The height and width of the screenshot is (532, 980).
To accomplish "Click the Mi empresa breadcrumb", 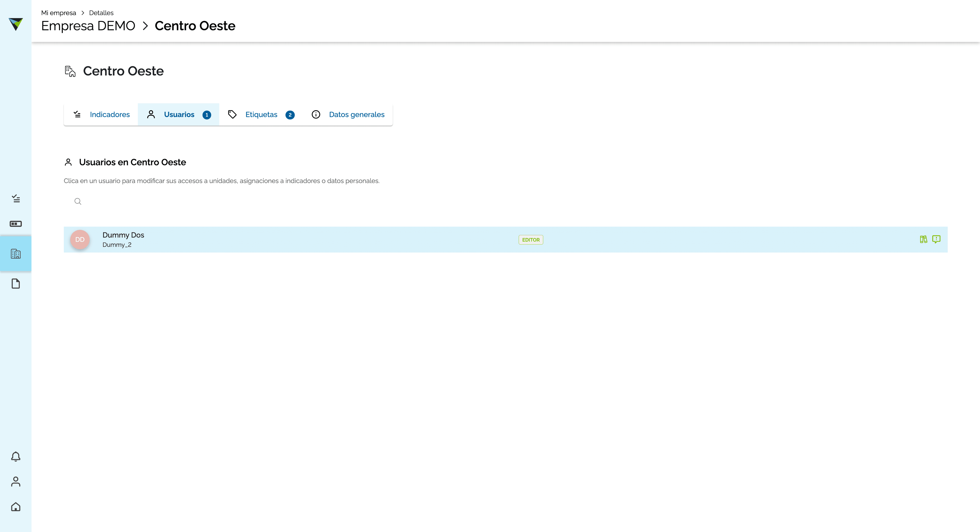I will coord(59,13).
